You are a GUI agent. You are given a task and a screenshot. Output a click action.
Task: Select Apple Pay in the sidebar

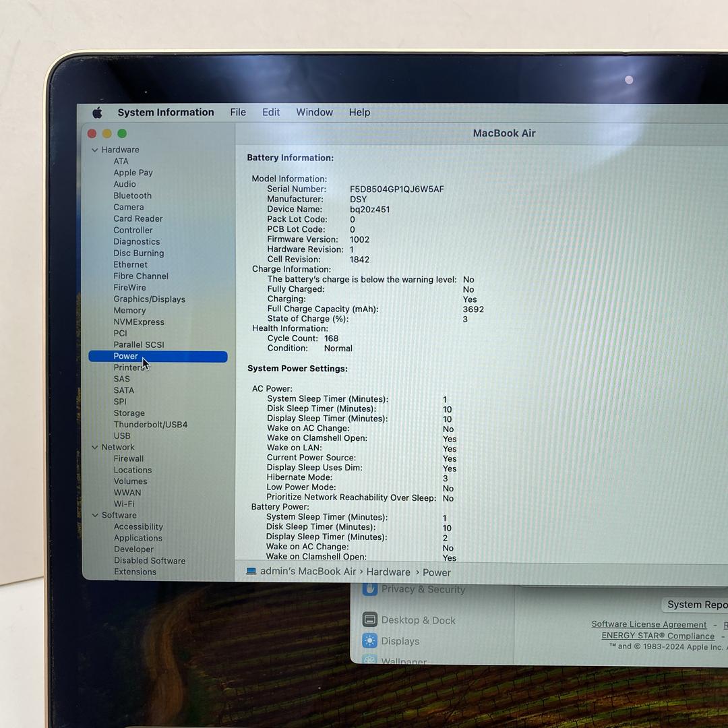tap(133, 173)
